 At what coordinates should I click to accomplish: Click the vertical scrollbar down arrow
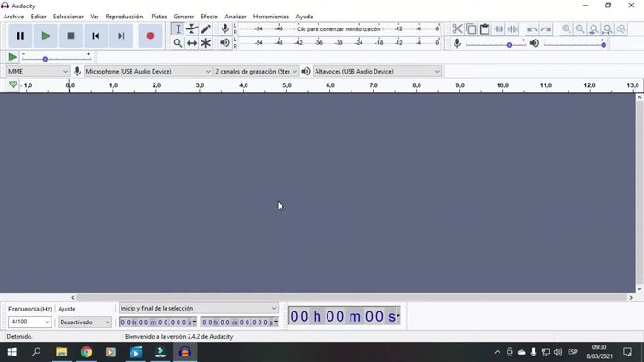pos(639,289)
